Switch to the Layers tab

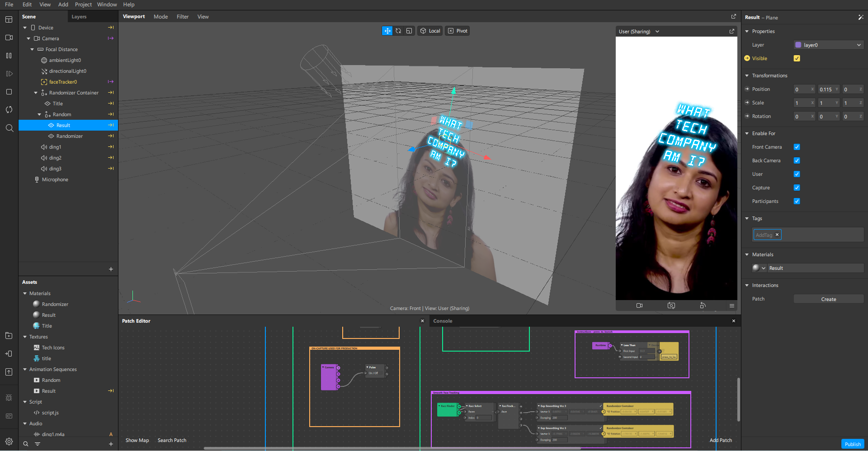click(x=79, y=17)
